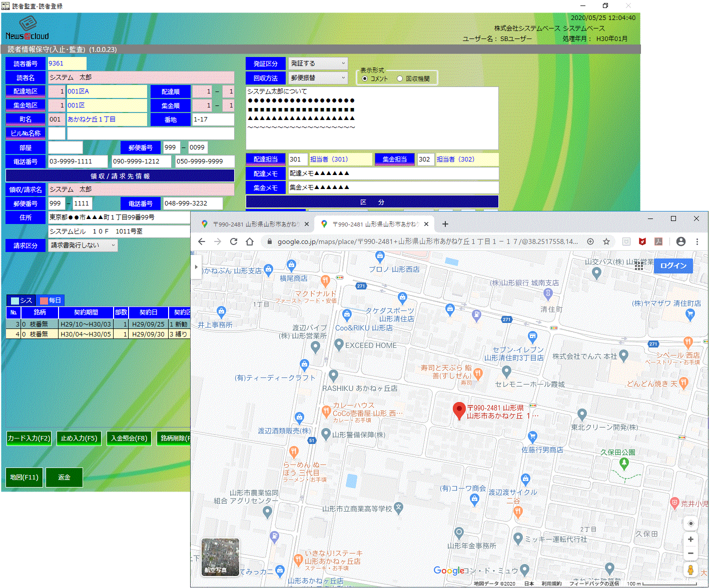Click the phone field 03-9999-1111
709x588 pixels.
point(78,161)
